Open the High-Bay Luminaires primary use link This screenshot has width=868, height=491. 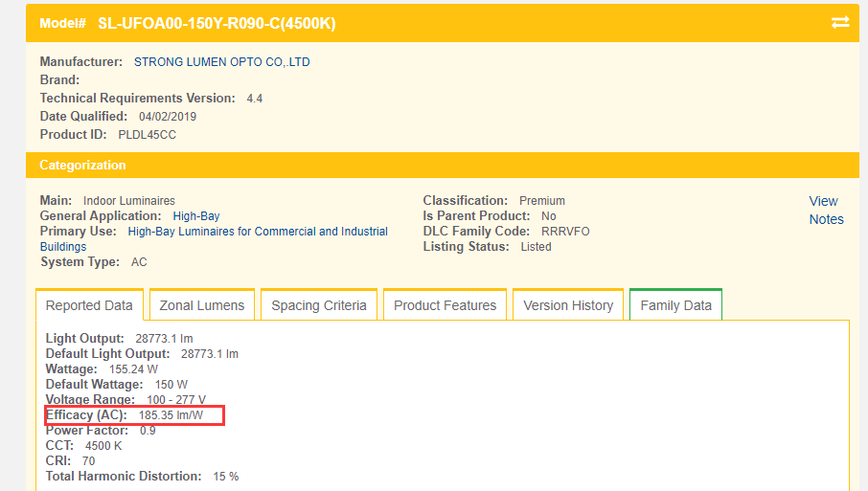[x=258, y=232]
